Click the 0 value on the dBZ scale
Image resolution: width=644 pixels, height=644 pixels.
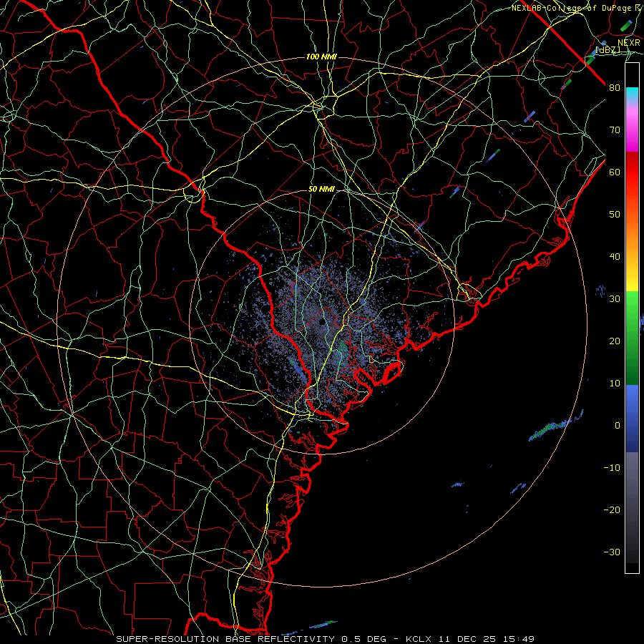[x=618, y=426]
